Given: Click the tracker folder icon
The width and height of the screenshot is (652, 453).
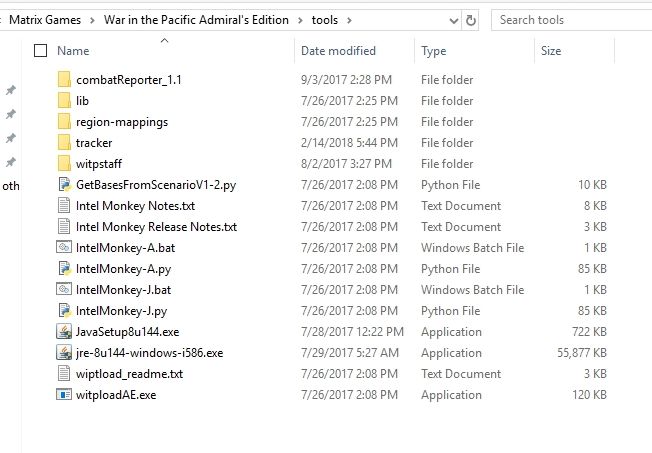Looking at the screenshot, I should 64,143.
